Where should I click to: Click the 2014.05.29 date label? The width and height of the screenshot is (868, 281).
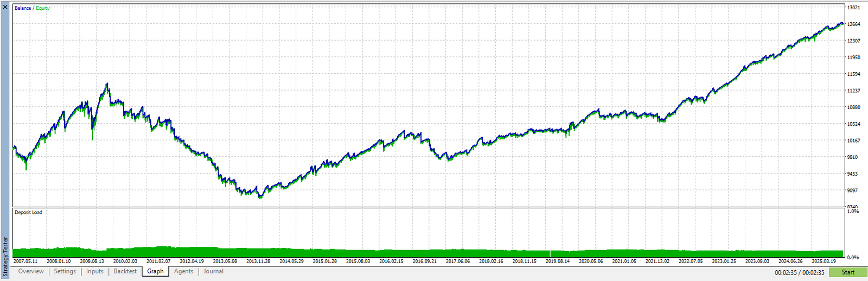point(291,261)
